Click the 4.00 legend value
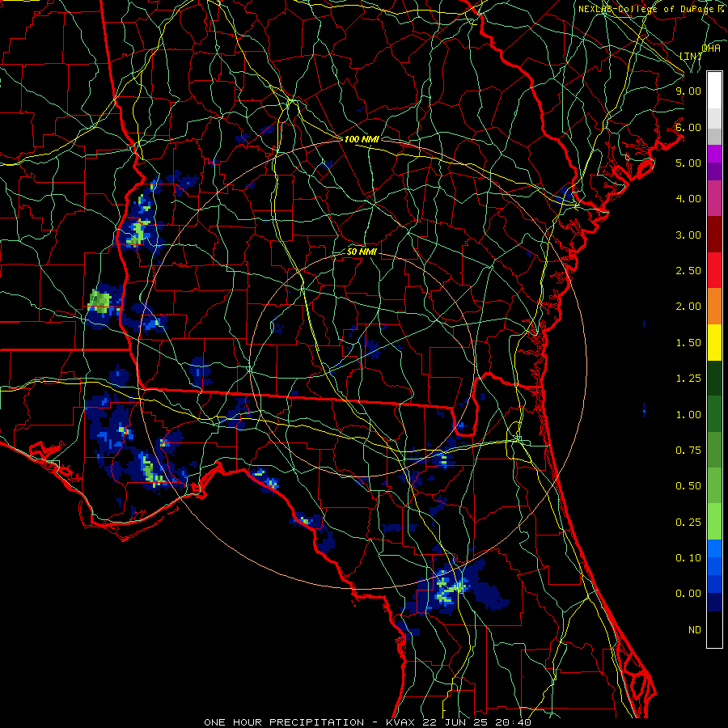728x728 pixels. (688, 199)
